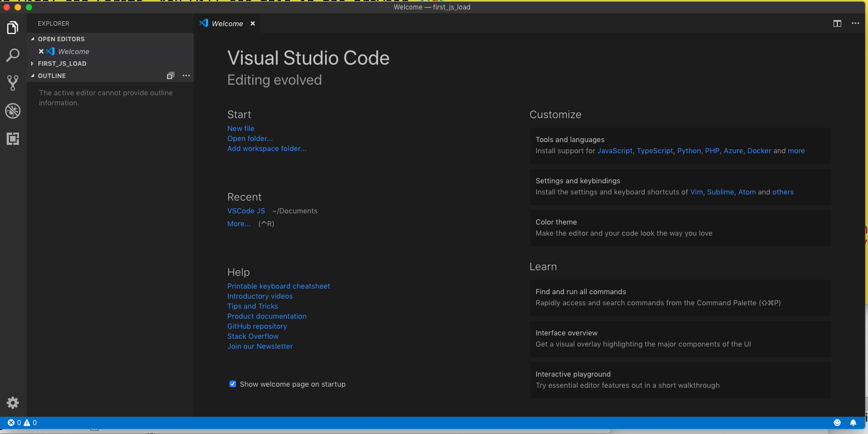Image resolution: width=868 pixels, height=434 pixels.
Task: Install Atom keybindings link
Action: [747, 192]
